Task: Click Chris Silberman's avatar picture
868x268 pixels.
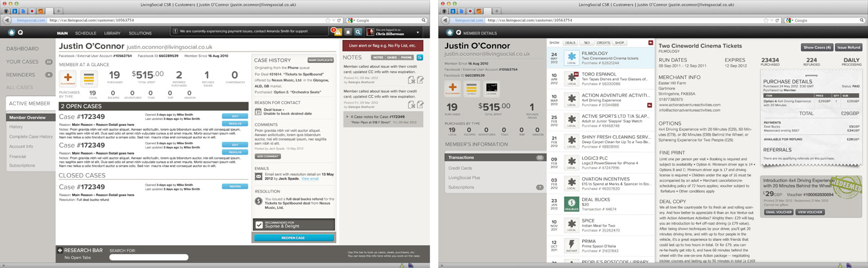Action: (370, 33)
